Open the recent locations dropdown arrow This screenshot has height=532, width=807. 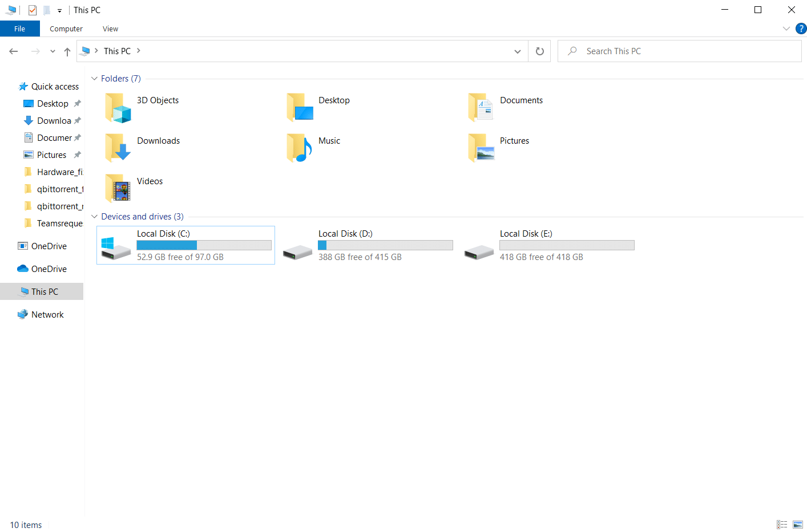53,51
